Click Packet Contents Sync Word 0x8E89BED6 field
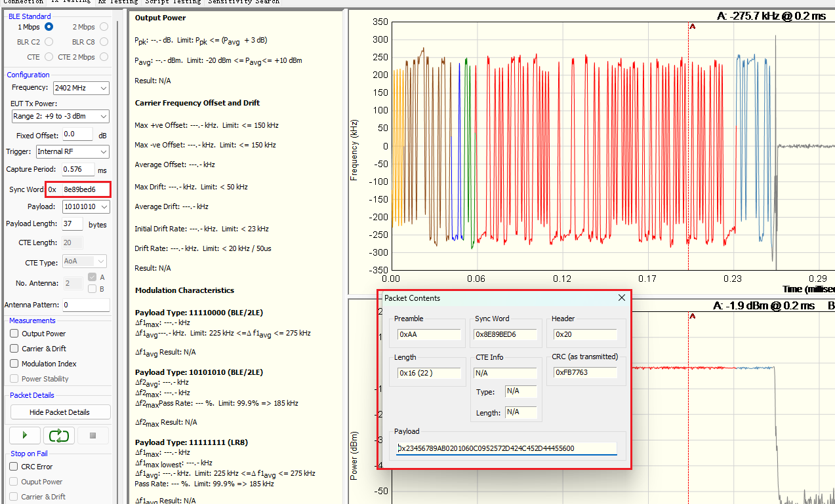 504,334
